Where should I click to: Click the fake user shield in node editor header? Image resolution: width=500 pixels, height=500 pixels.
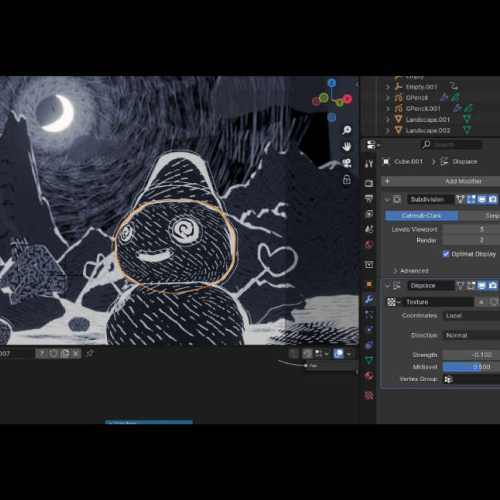point(53,354)
